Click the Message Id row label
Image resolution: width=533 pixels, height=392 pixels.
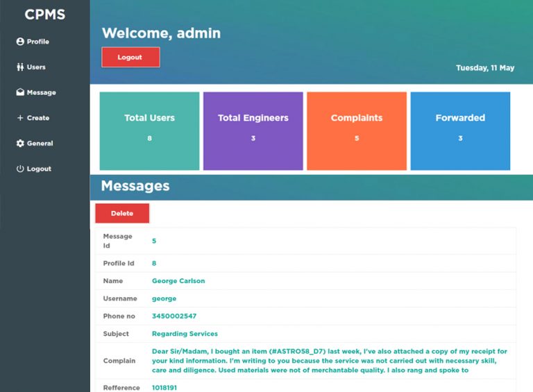[x=117, y=241]
